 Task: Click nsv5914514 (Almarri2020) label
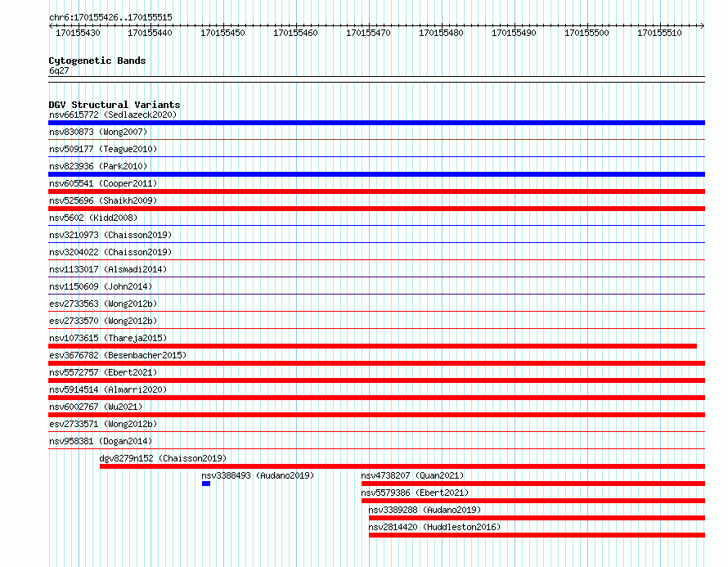tap(108, 389)
